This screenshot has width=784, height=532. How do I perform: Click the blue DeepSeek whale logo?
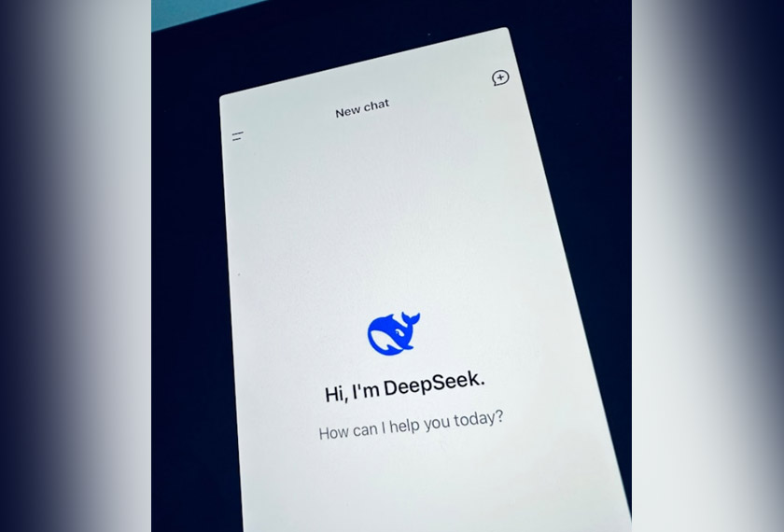point(393,332)
